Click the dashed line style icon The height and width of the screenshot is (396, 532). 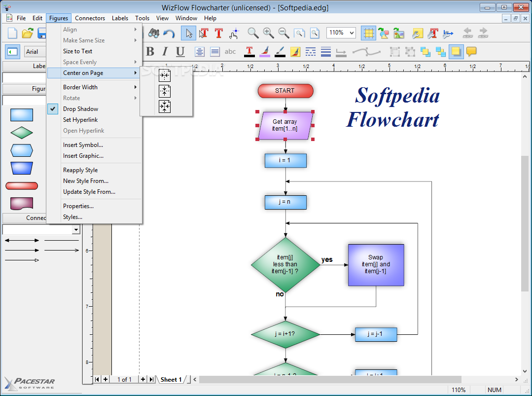pos(311,52)
